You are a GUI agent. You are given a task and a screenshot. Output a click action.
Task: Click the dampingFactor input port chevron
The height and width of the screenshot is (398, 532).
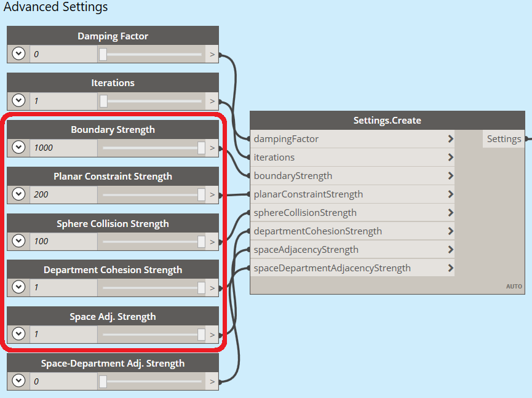coord(451,139)
